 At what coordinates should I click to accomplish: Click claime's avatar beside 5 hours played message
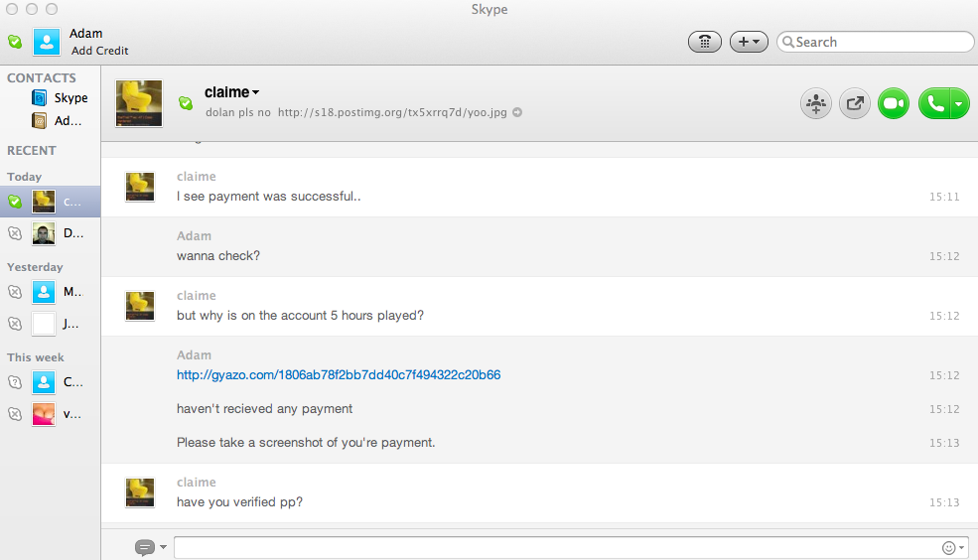click(x=140, y=306)
